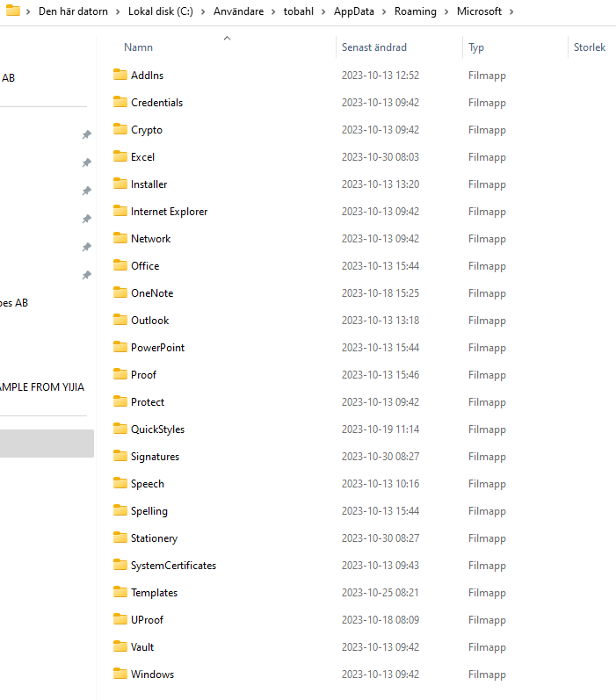Click date 2023-10-13 13:18 of Outlook
The image size is (616, 700).
coord(380,320)
